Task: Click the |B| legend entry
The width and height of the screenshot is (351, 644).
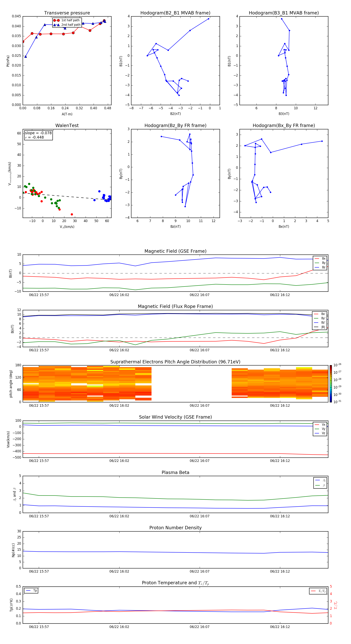Action: tap(320, 327)
